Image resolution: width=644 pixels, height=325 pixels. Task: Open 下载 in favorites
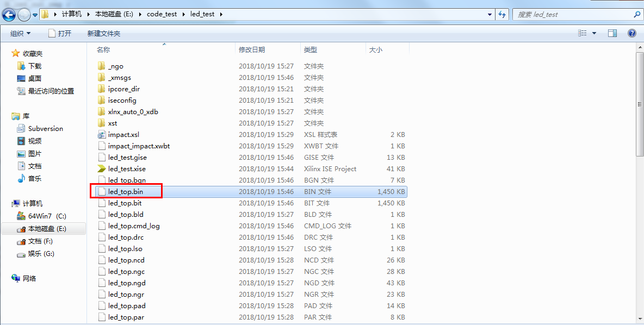[x=35, y=66]
